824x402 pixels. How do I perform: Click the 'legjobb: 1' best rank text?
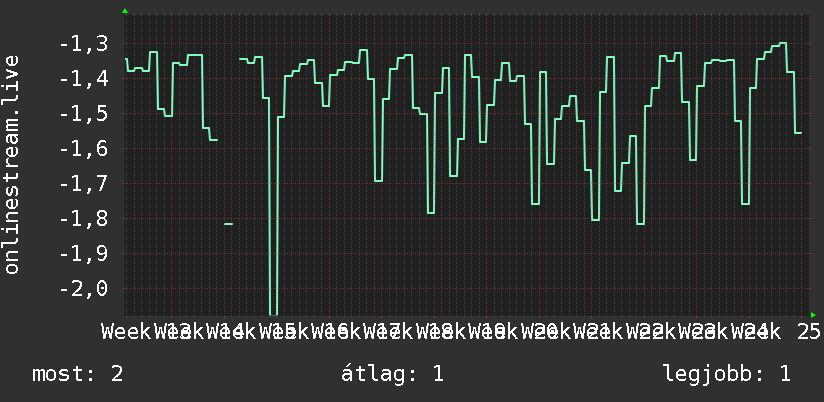tap(727, 374)
